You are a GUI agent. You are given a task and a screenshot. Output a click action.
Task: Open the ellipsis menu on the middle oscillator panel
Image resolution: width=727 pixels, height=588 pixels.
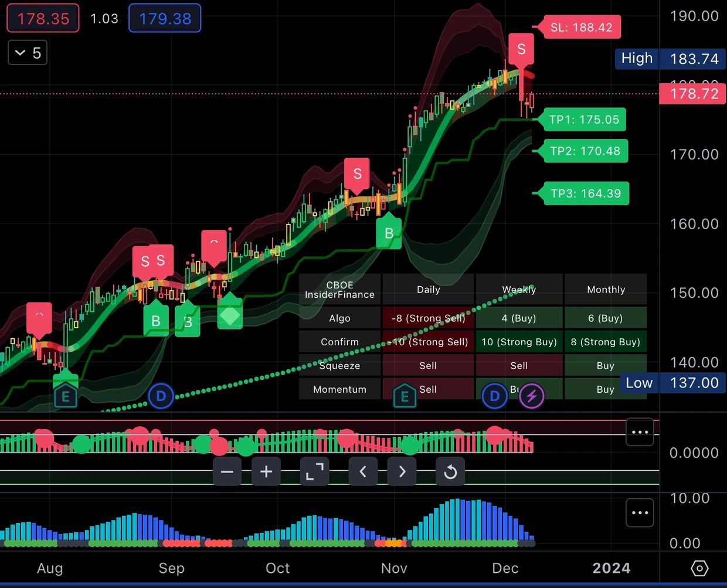click(640, 431)
